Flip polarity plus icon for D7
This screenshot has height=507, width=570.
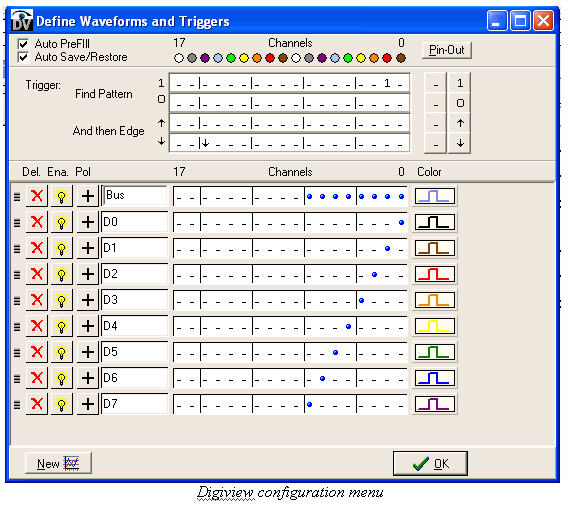click(88, 404)
